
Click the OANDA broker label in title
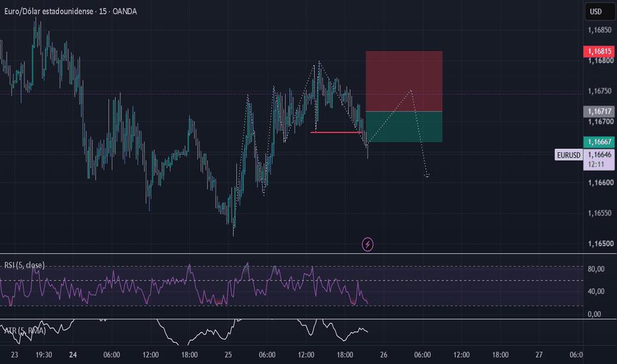click(x=124, y=11)
